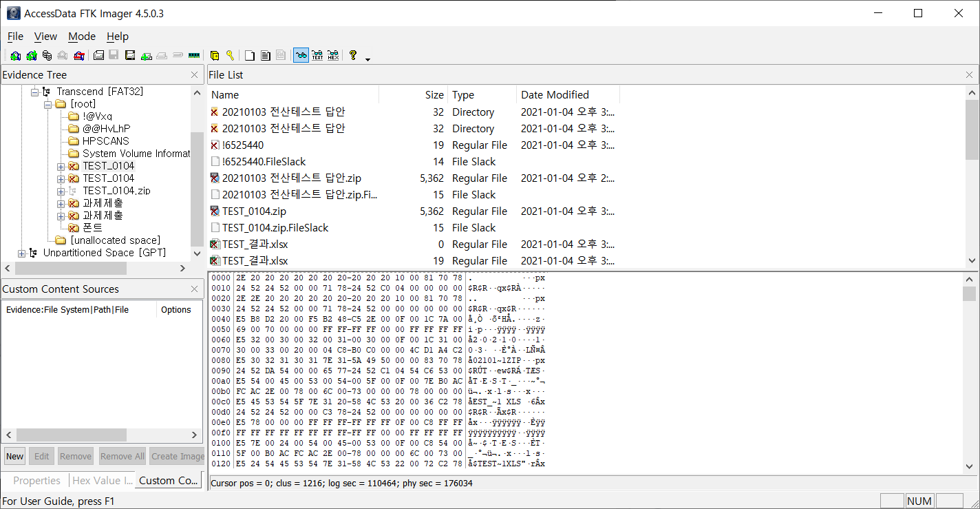Switch to Hex Value Interpreter tab
Screen dimensions: 980x509
click(102, 481)
